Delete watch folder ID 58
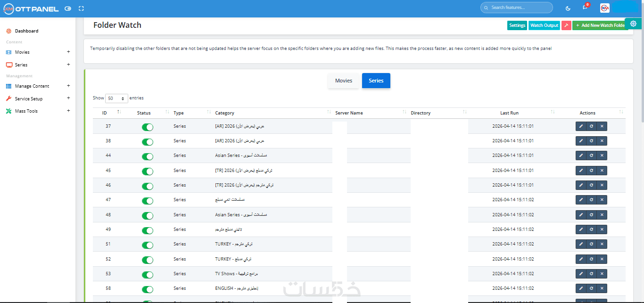Image resolution: width=644 pixels, height=303 pixels. [602, 288]
